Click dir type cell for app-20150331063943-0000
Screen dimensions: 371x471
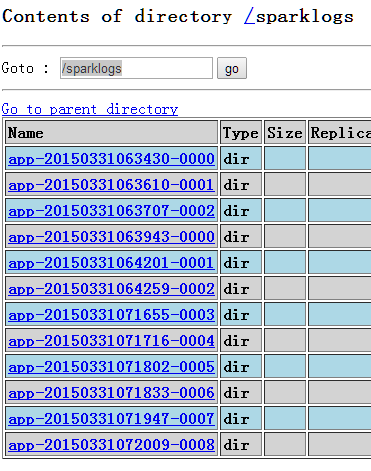tap(241, 236)
